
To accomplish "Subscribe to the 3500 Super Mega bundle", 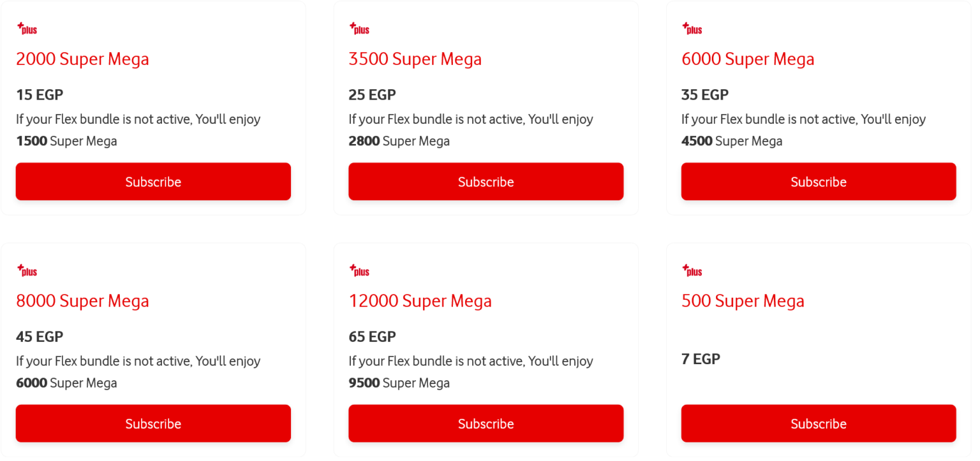I will (x=486, y=181).
